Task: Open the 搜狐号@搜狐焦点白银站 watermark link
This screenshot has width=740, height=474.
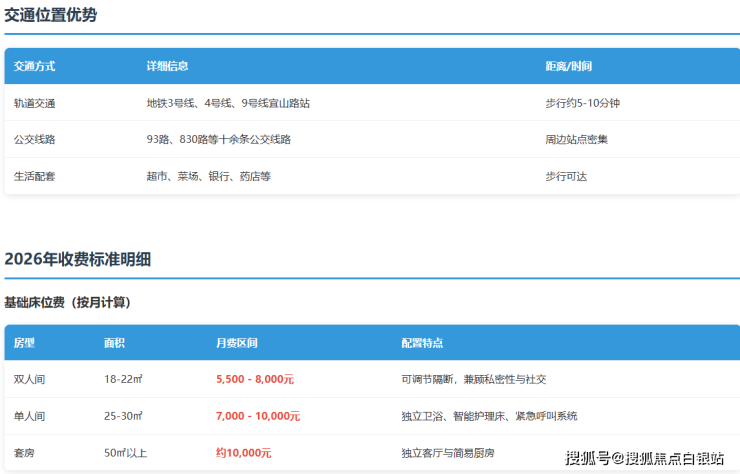Action: point(644,458)
